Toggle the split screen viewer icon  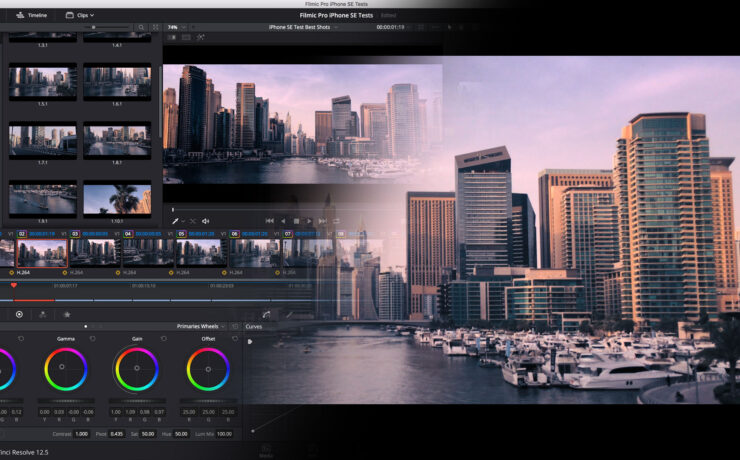click(x=186, y=37)
